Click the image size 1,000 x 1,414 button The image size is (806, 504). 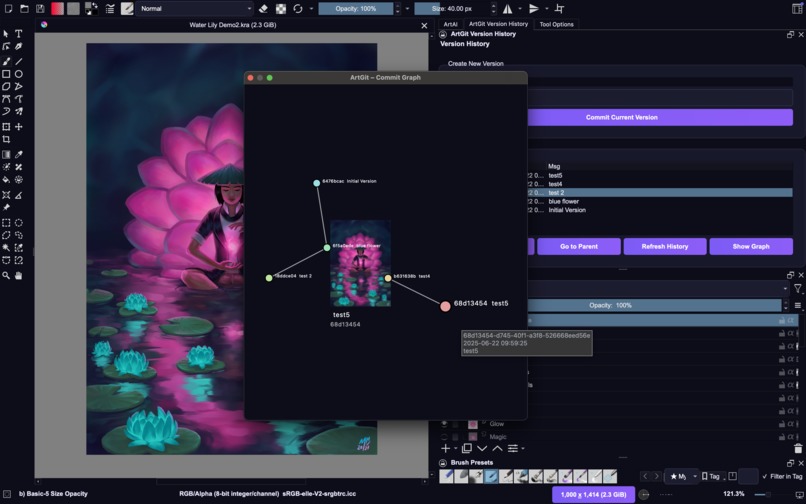[593, 495]
